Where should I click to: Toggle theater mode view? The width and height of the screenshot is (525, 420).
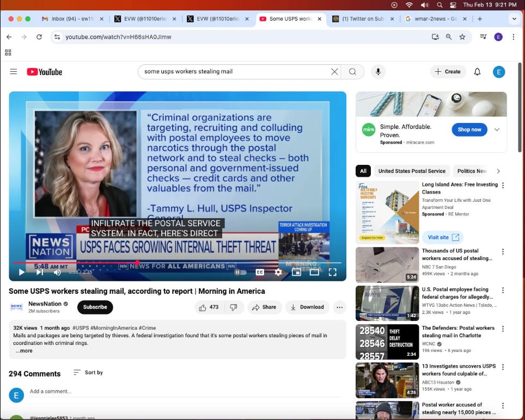tap(314, 272)
